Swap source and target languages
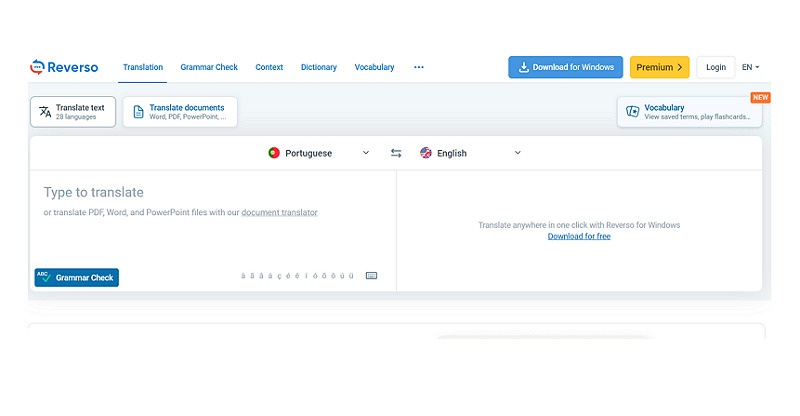Image resolution: width=800 pixels, height=416 pixels. [396, 153]
